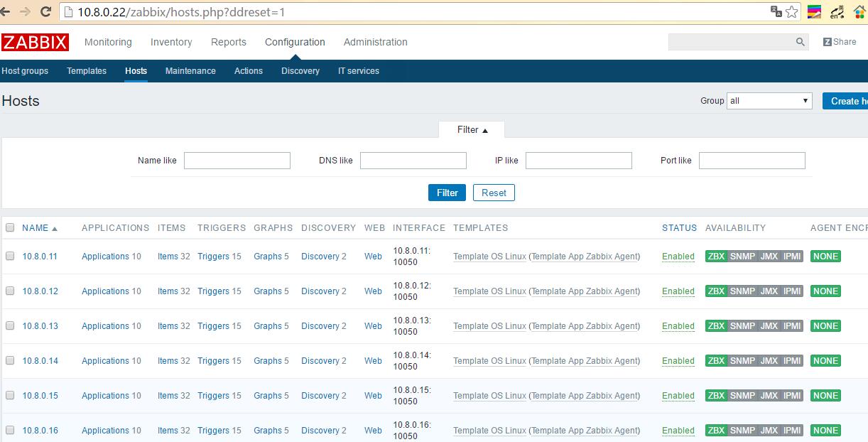This screenshot has height=442, width=868.
Task: Open the Share link
Action: [840, 42]
